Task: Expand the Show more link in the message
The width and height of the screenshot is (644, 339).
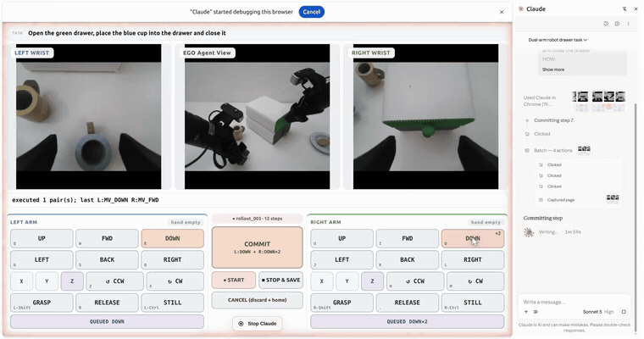Action: pos(552,69)
